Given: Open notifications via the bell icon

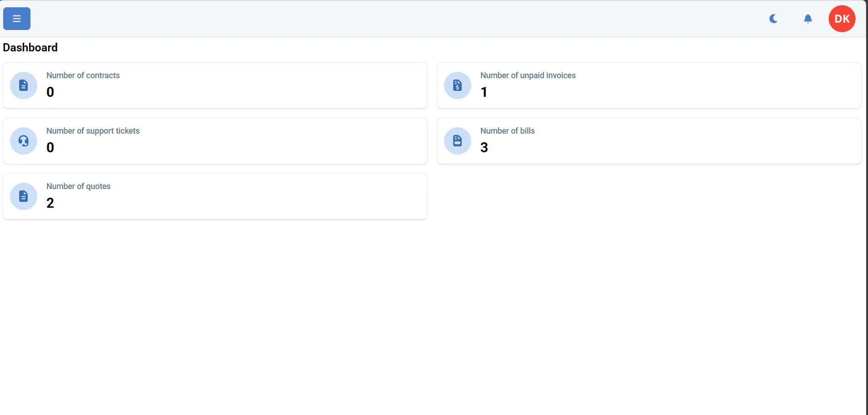Looking at the screenshot, I should (808, 19).
